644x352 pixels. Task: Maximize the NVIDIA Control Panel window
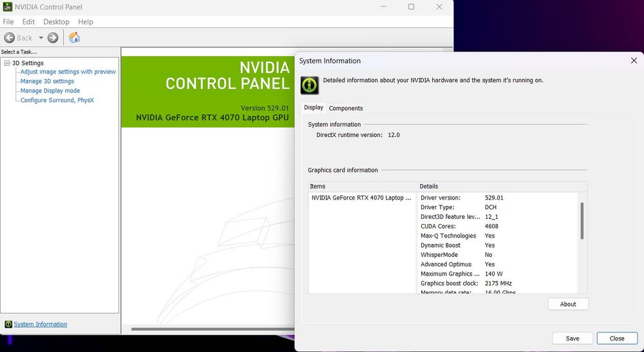tap(411, 6)
